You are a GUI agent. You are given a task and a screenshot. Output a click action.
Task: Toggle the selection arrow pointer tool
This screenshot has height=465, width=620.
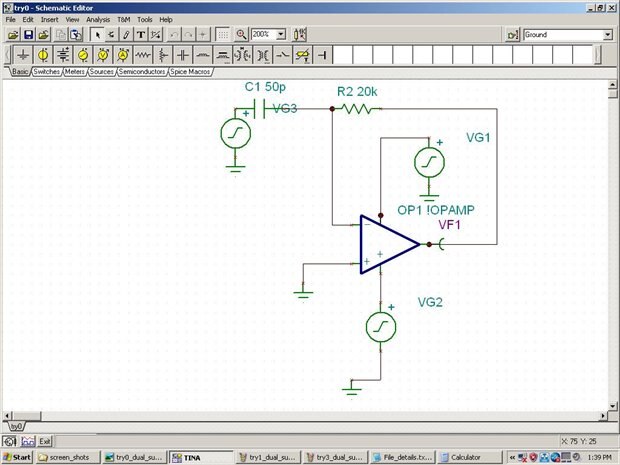coord(97,35)
